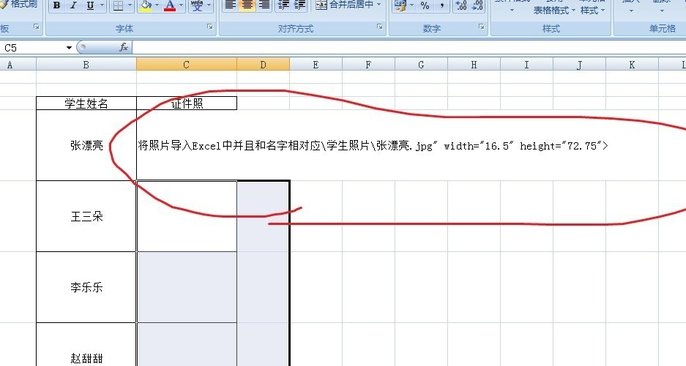
Task: Toggle Bold formatting
Action: (57, 6)
